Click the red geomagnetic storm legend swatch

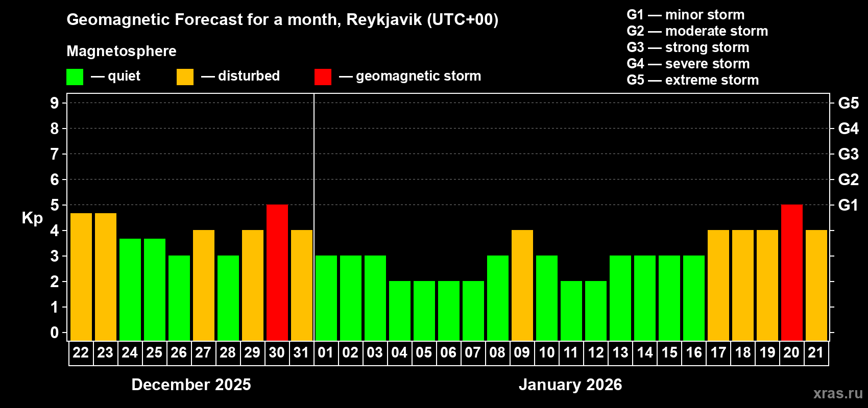[x=323, y=77]
